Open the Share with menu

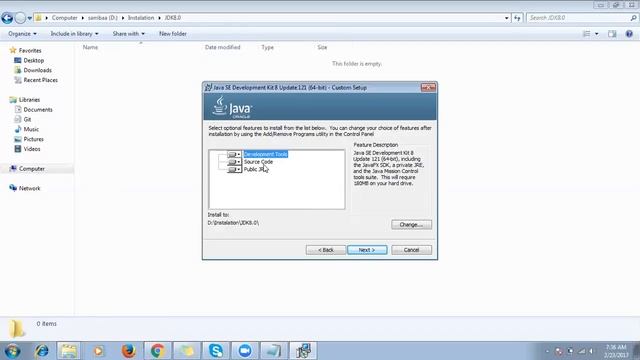(129, 34)
